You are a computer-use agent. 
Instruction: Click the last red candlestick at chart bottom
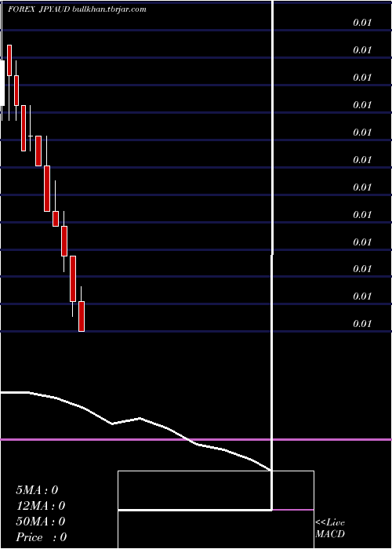pyautogui.click(x=82, y=316)
